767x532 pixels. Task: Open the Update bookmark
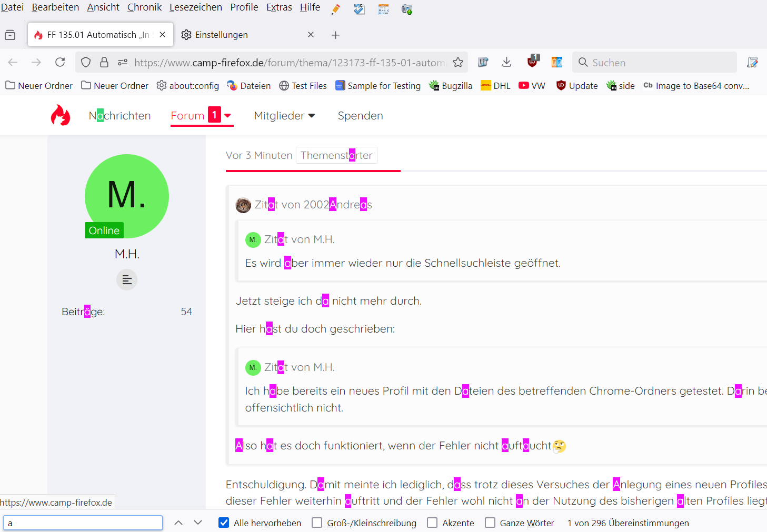coord(577,85)
